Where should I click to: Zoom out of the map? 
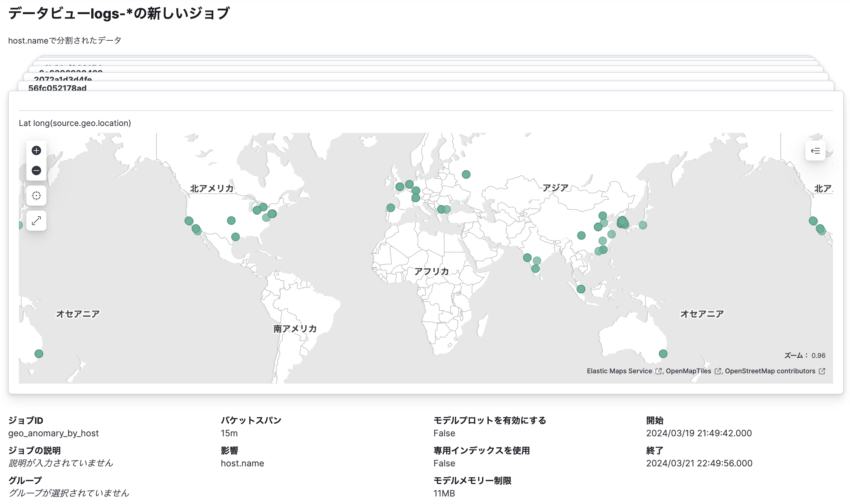pyautogui.click(x=36, y=171)
